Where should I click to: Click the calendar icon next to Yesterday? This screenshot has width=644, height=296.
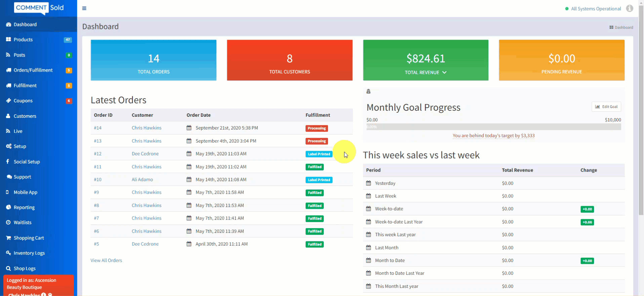tap(368, 183)
